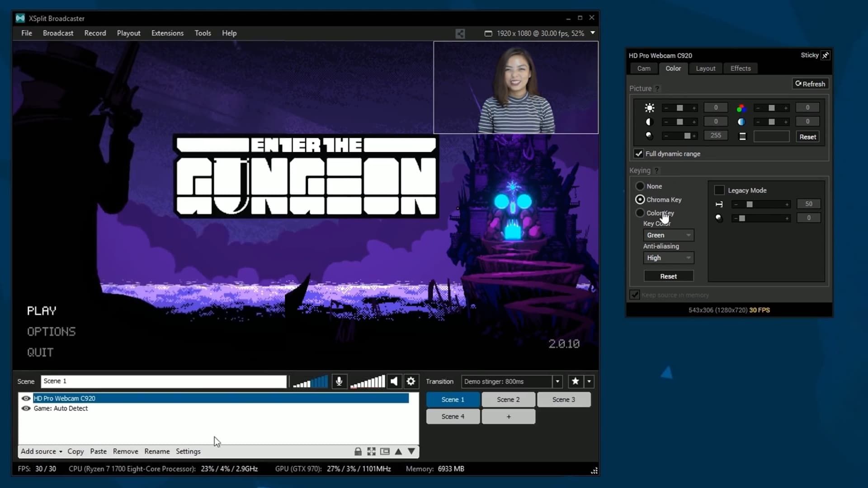
Task: Click the brightness slider handle
Action: (x=679, y=108)
